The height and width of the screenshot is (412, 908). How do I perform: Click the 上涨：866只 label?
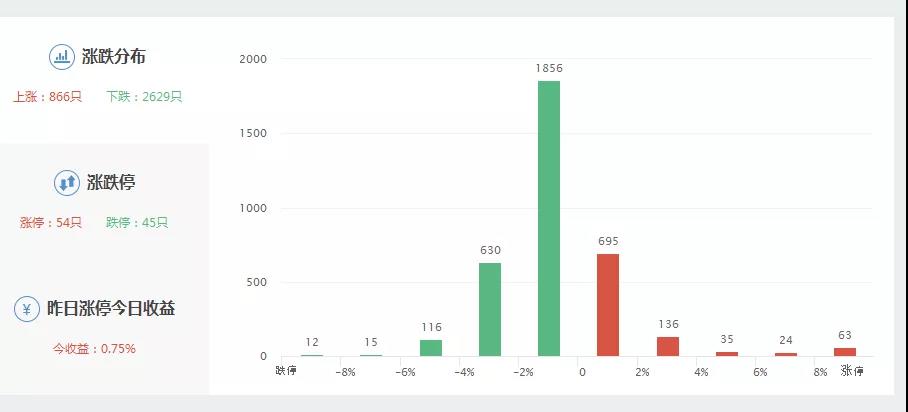47,97
